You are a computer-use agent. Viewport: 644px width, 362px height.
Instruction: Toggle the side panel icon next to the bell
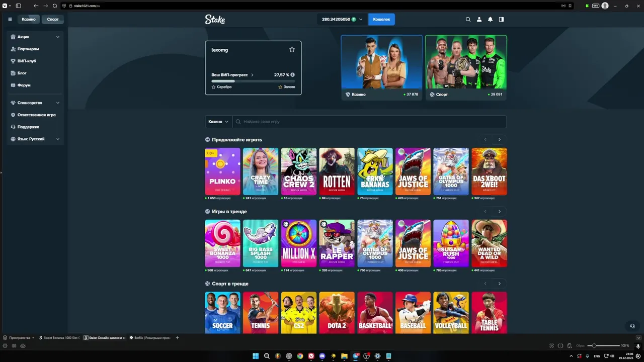tap(501, 19)
